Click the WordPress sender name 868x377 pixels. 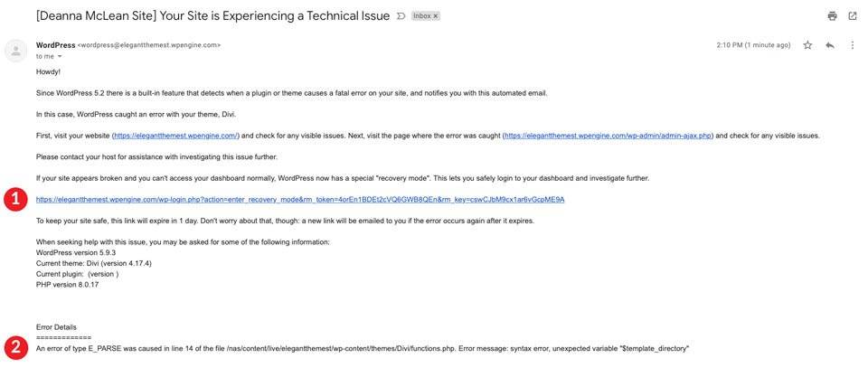pos(55,45)
